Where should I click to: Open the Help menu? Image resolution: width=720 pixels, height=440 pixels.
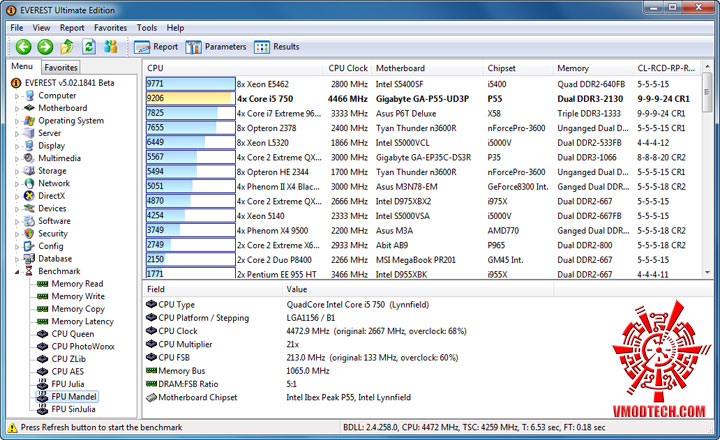pyautogui.click(x=175, y=28)
